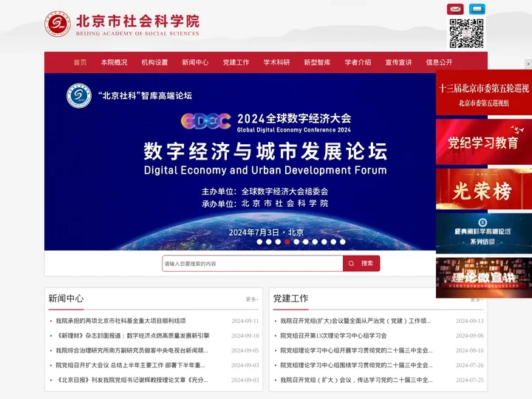532x399 pixels.
Task: Open news 院党组召开扩大会议 总结上半年主要工作
Action: 130,366
